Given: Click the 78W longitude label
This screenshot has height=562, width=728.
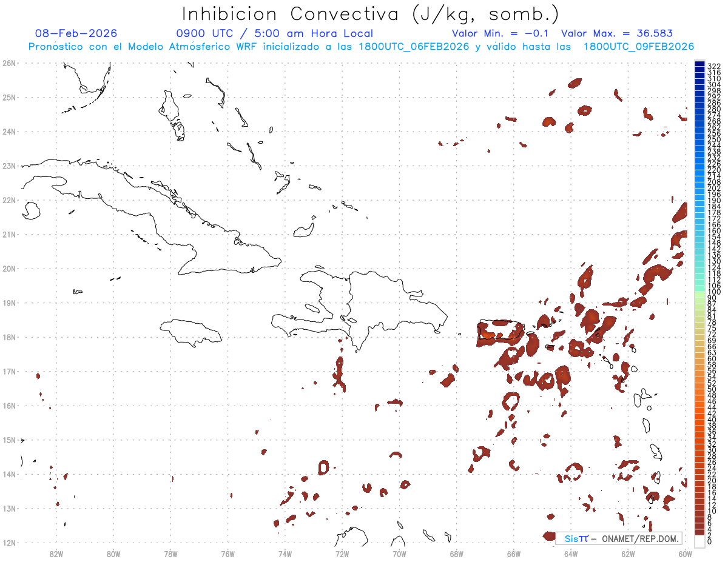Looking at the screenshot, I should click(170, 554).
